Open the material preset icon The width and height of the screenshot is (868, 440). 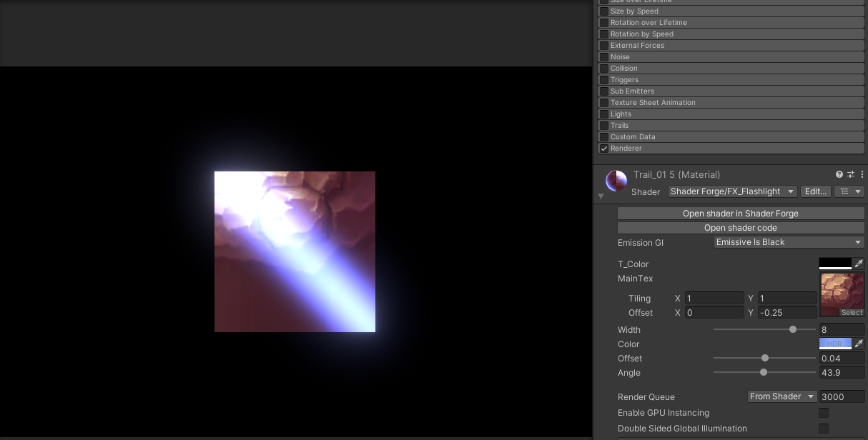pos(850,174)
